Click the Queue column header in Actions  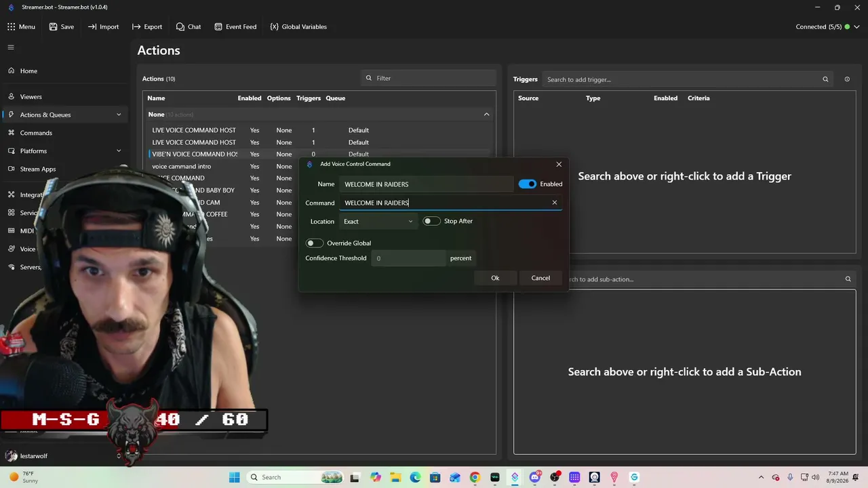(x=336, y=98)
